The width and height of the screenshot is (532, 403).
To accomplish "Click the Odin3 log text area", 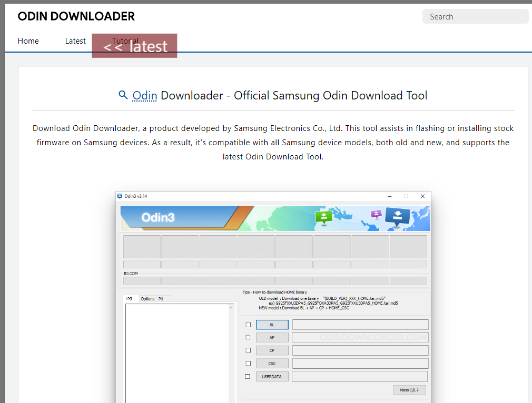I will pos(177,353).
